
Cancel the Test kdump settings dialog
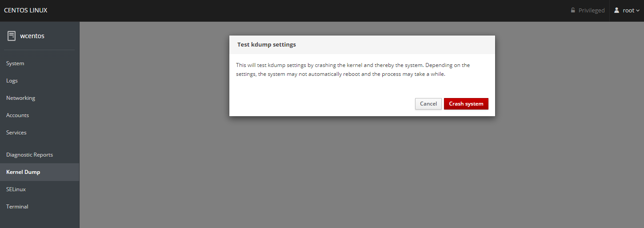point(428,104)
